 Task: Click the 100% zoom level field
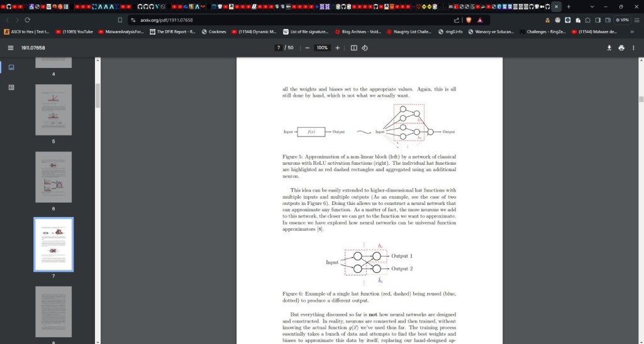point(322,48)
